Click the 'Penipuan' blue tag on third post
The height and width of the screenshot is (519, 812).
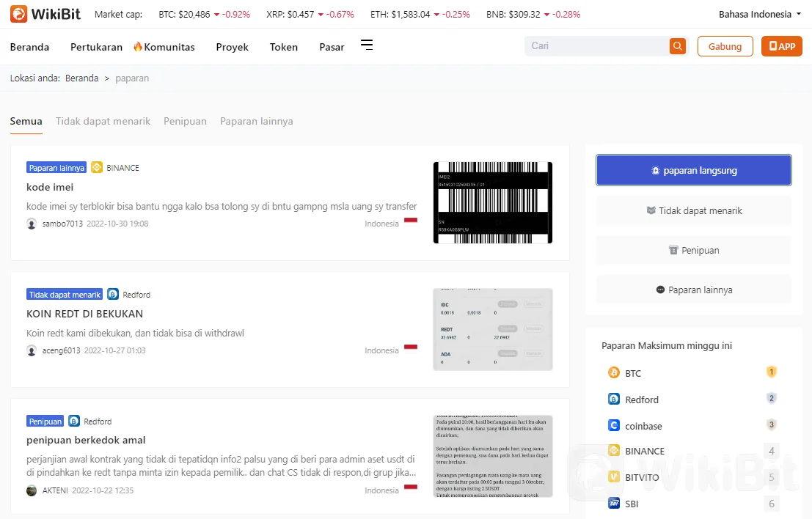click(x=45, y=422)
